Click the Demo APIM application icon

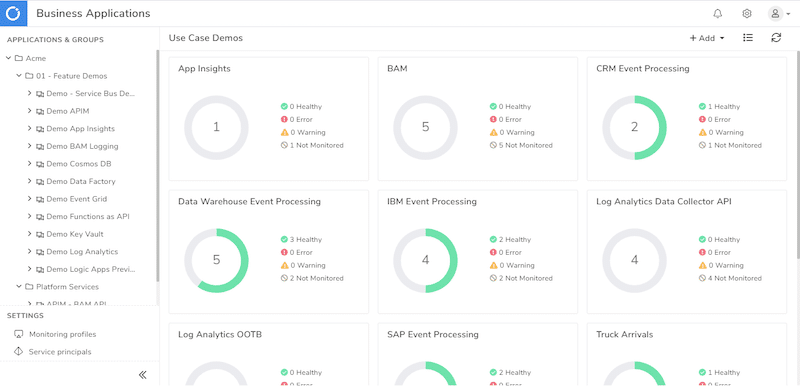click(40, 112)
